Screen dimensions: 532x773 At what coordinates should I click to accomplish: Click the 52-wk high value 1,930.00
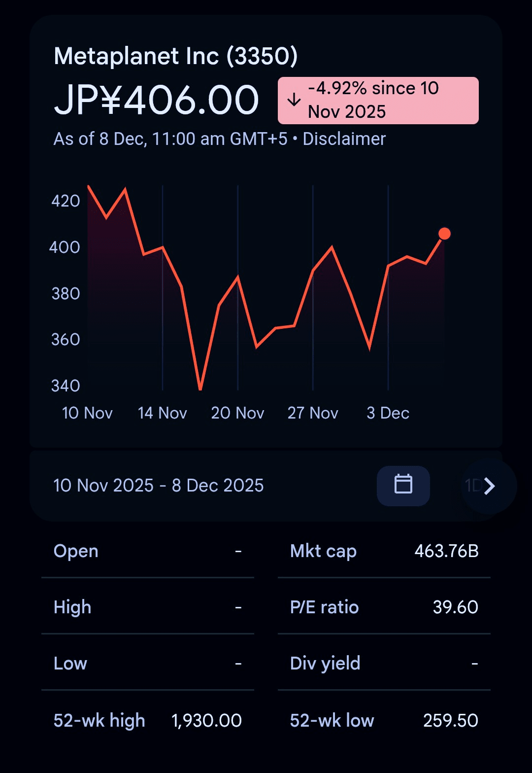[x=206, y=721]
